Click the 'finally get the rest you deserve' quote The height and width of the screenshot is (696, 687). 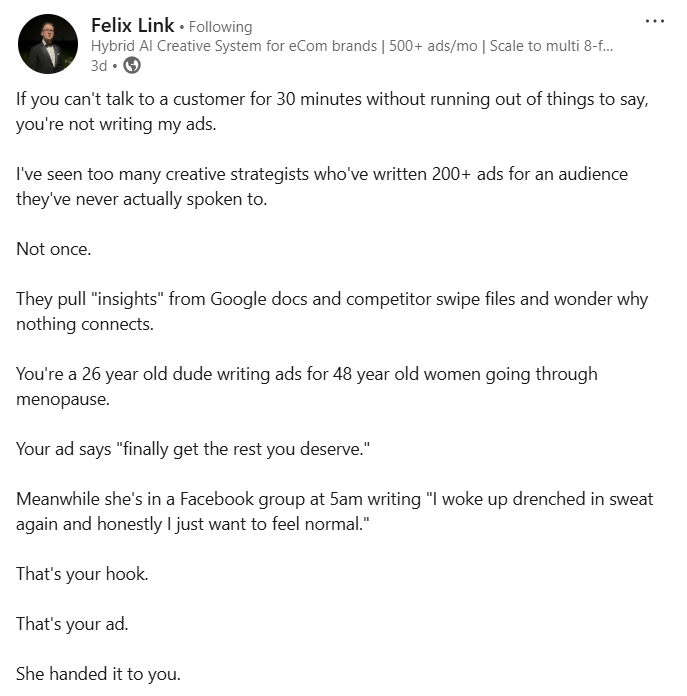pos(244,449)
